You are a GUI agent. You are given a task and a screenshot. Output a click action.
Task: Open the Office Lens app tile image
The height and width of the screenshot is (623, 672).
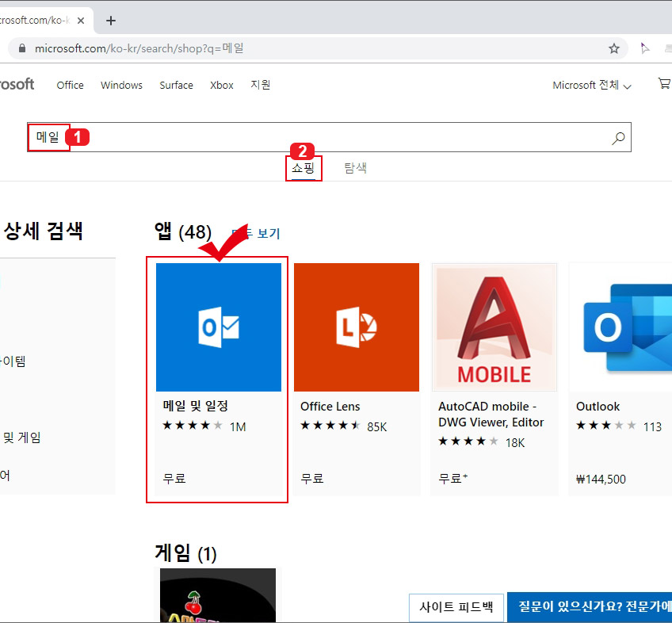(357, 327)
